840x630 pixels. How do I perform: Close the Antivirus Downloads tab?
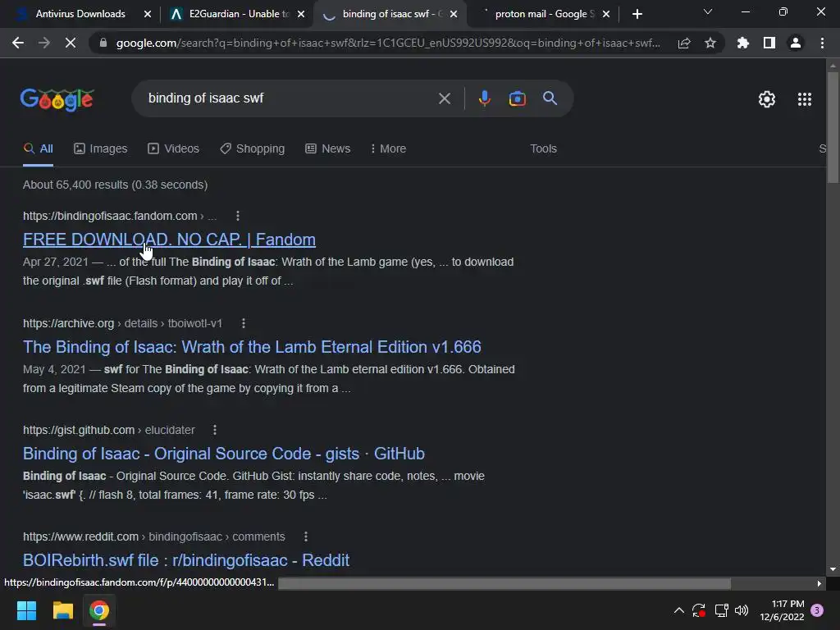coord(148,14)
